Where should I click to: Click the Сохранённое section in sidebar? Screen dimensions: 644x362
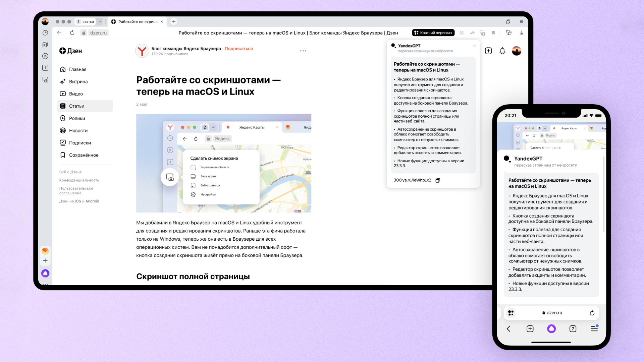point(84,155)
